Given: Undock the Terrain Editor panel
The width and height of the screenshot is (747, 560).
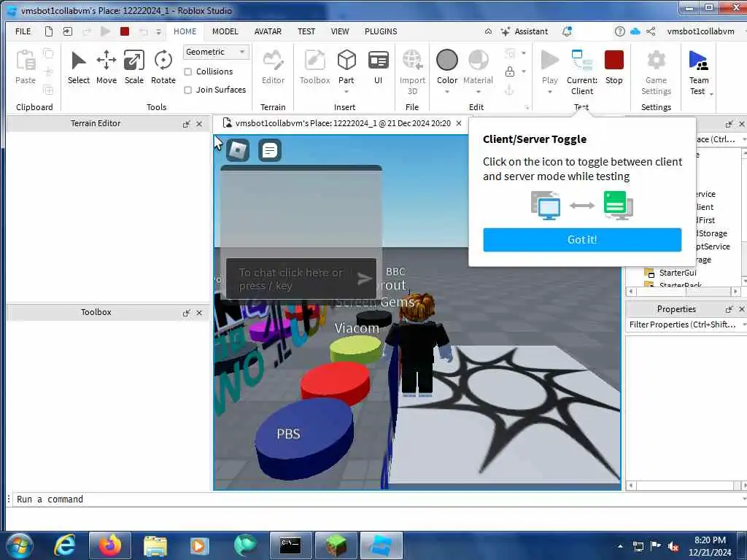Looking at the screenshot, I should [x=186, y=124].
